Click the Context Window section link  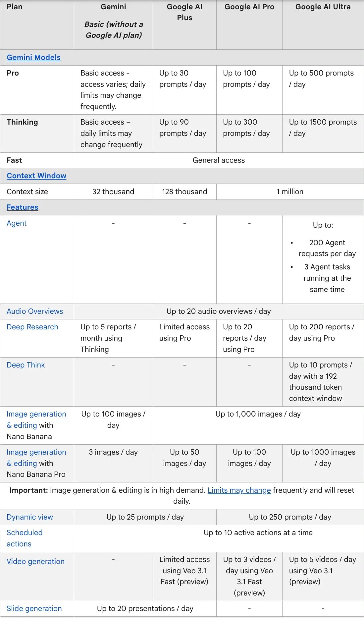coord(36,176)
